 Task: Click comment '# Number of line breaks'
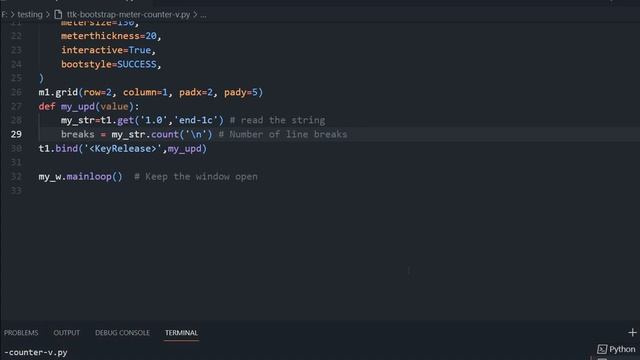[x=282, y=134]
